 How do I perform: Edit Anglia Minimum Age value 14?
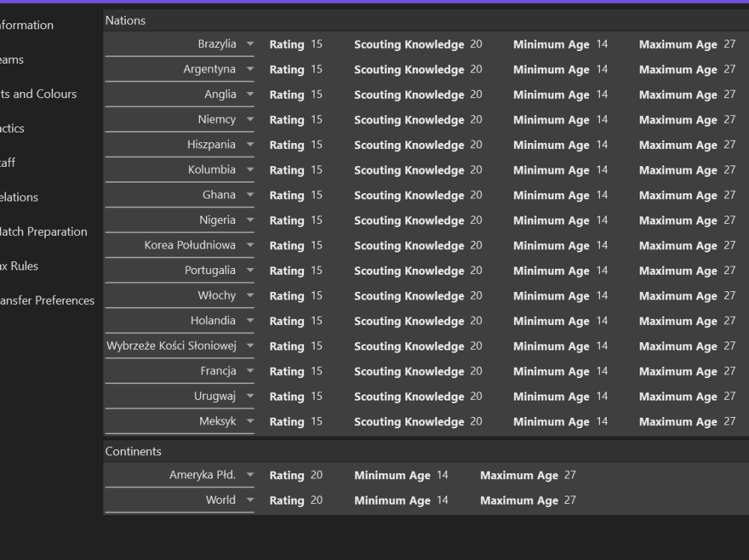point(602,94)
